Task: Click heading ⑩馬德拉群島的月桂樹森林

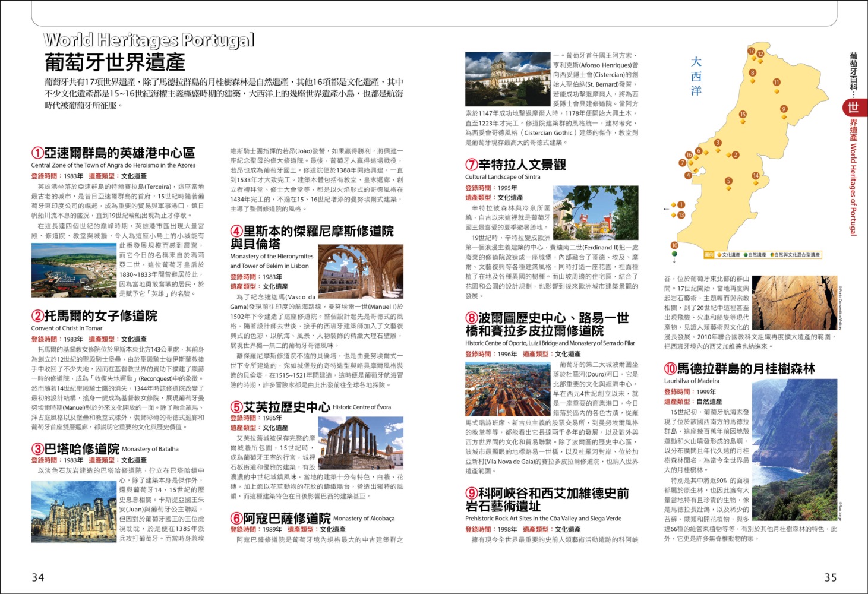Action: 739,368
